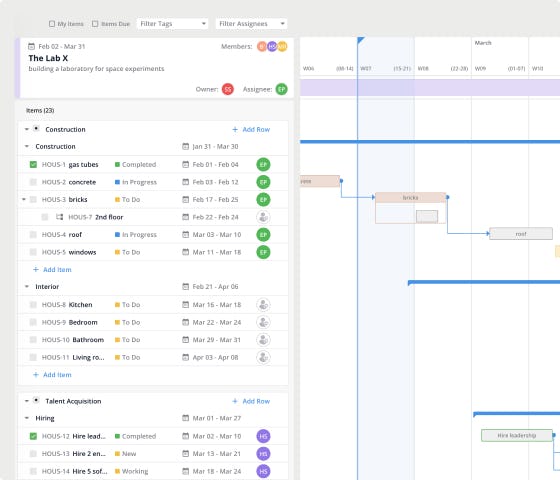The width and height of the screenshot is (560, 480).
Task: Add a row to Construction section
Action: 251,130
